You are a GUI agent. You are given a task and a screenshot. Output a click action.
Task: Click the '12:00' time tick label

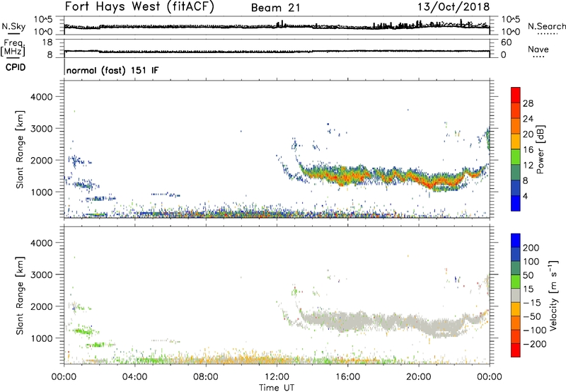tap(277, 377)
